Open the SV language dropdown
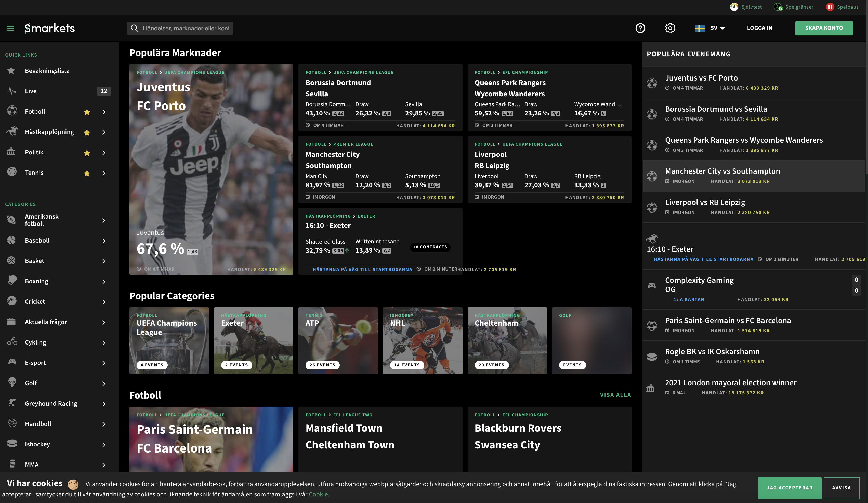The image size is (868, 503). click(710, 28)
